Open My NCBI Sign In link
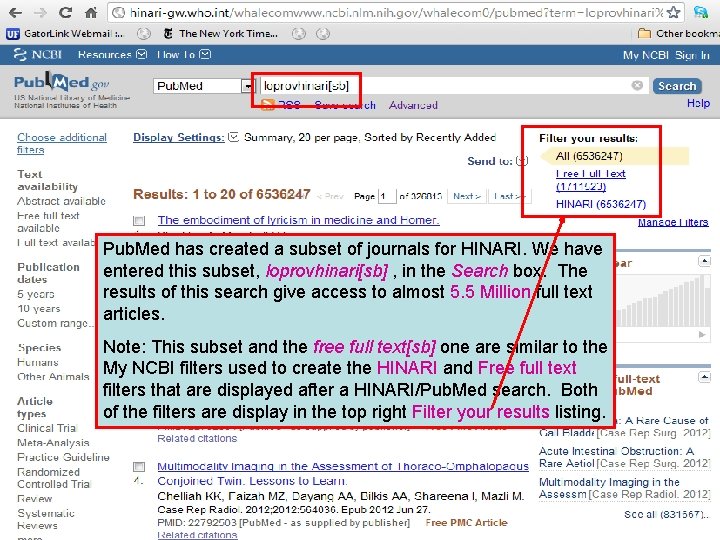The width and height of the screenshot is (720, 540). pyautogui.click(x=666, y=55)
